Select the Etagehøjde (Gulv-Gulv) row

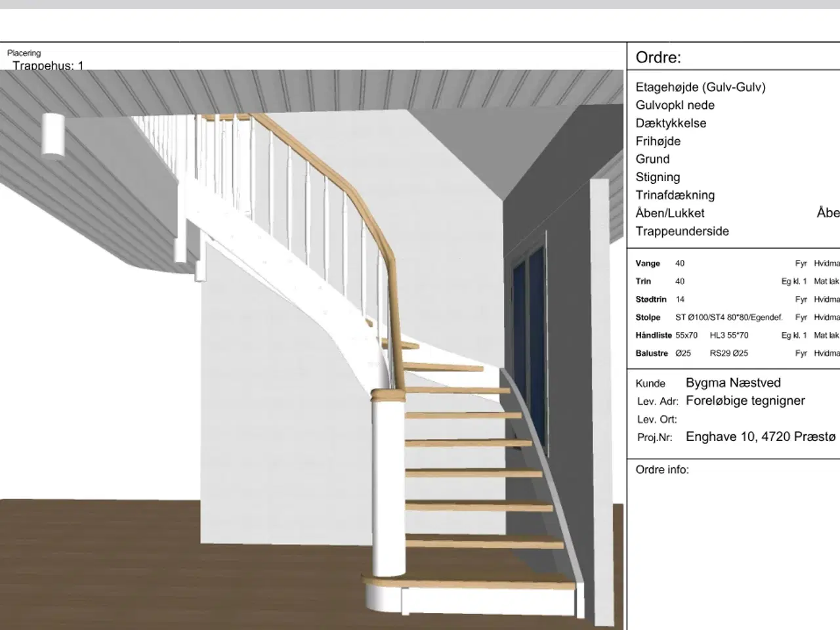[700, 87]
